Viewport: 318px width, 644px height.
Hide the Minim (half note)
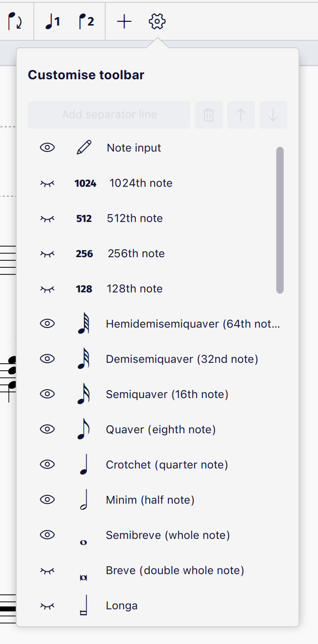[x=47, y=499]
